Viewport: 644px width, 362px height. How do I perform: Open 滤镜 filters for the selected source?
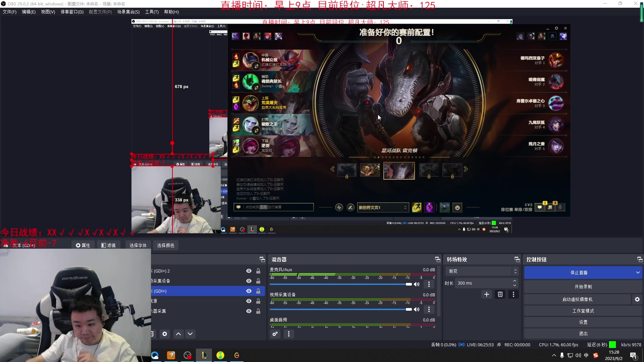[108, 245]
